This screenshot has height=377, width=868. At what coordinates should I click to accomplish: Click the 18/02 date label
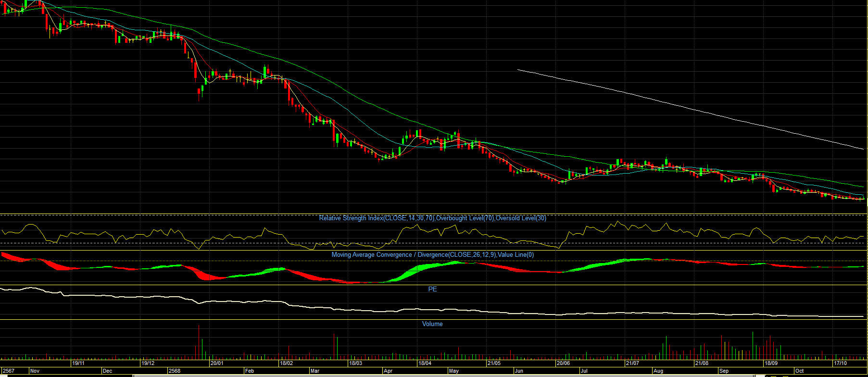click(286, 364)
